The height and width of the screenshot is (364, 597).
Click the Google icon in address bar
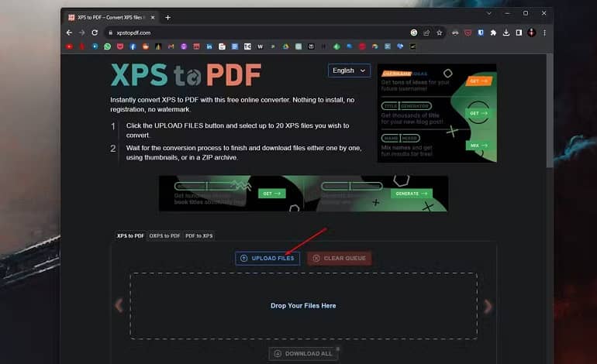click(x=414, y=33)
